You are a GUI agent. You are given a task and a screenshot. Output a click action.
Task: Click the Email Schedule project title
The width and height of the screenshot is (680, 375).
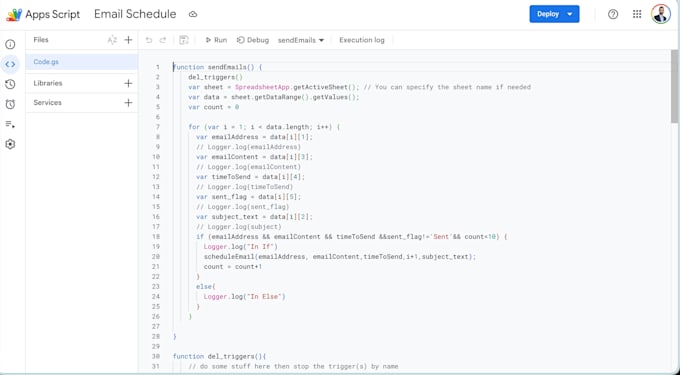coord(135,14)
